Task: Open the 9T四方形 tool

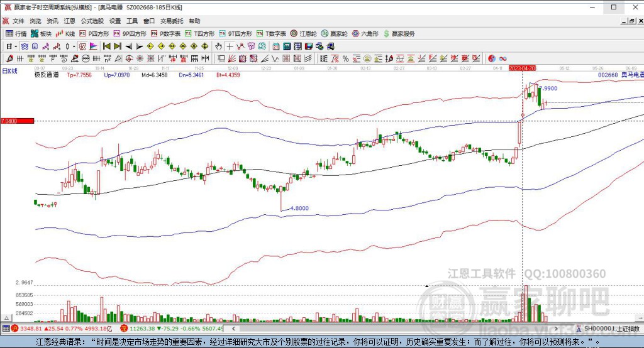Action: click(x=235, y=34)
